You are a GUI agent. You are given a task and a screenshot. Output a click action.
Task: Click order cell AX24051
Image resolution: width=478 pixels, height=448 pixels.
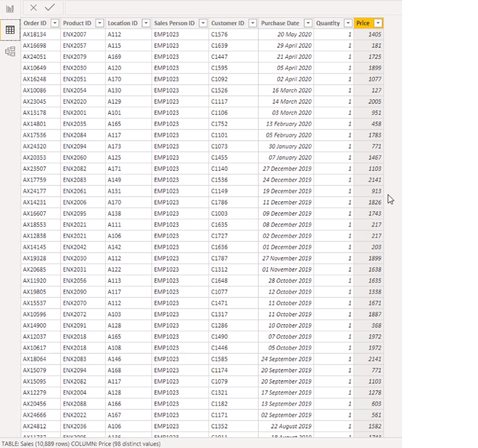pyautogui.click(x=40, y=57)
